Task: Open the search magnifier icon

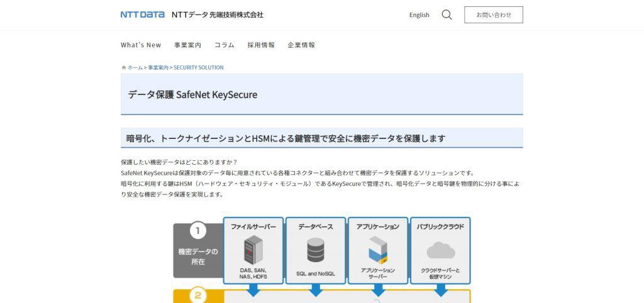Action: [447, 15]
